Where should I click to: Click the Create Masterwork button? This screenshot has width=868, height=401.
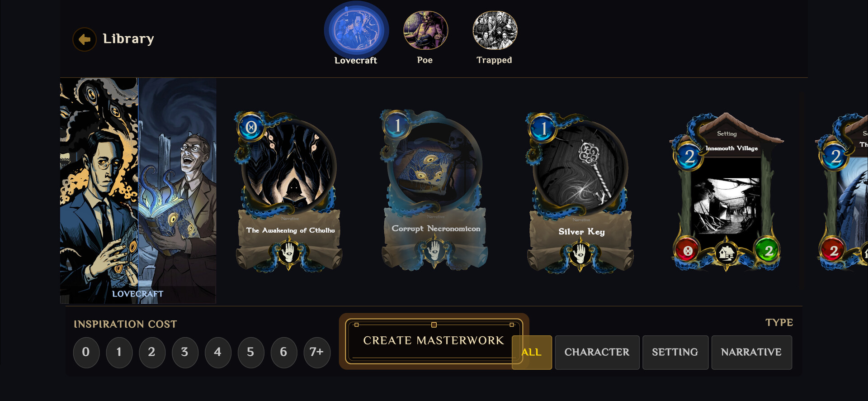point(434,341)
